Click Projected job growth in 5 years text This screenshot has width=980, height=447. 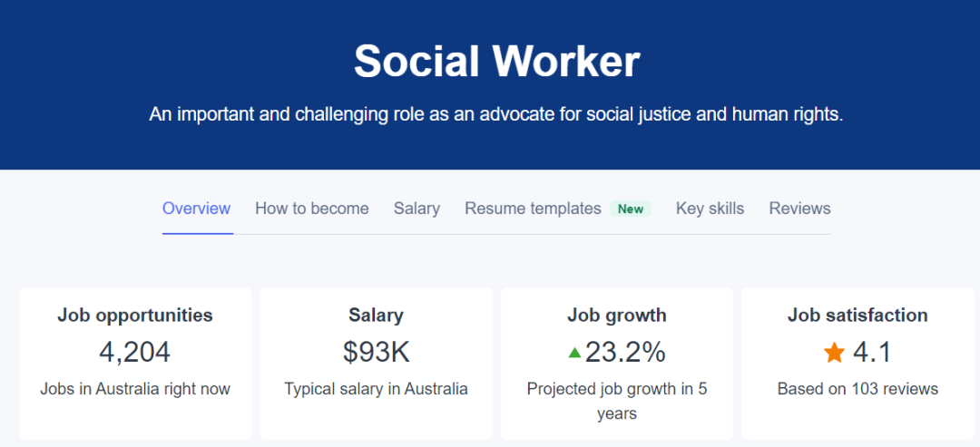(617, 401)
